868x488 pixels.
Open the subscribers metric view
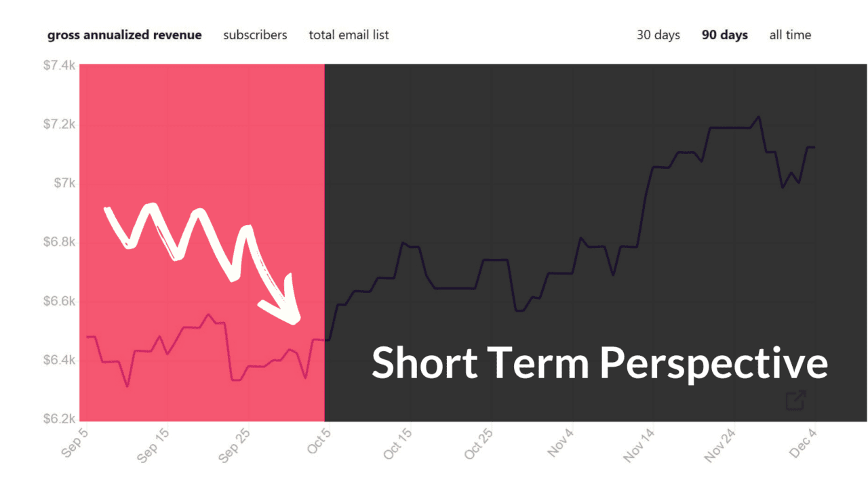coord(255,35)
